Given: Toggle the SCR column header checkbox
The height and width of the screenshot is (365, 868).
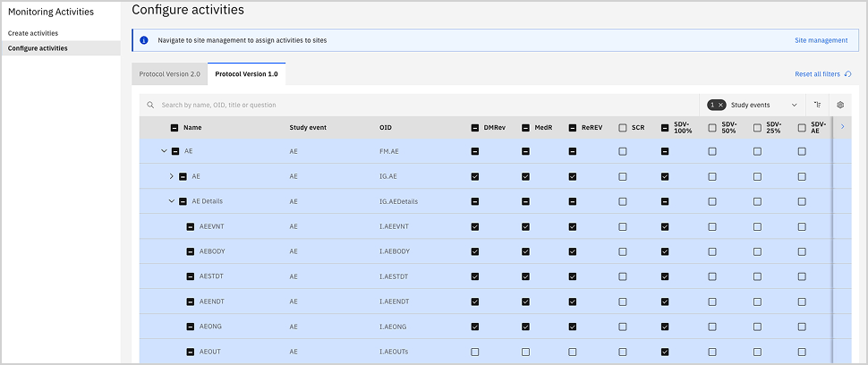Looking at the screenshot, I should [x=623, y=128].
